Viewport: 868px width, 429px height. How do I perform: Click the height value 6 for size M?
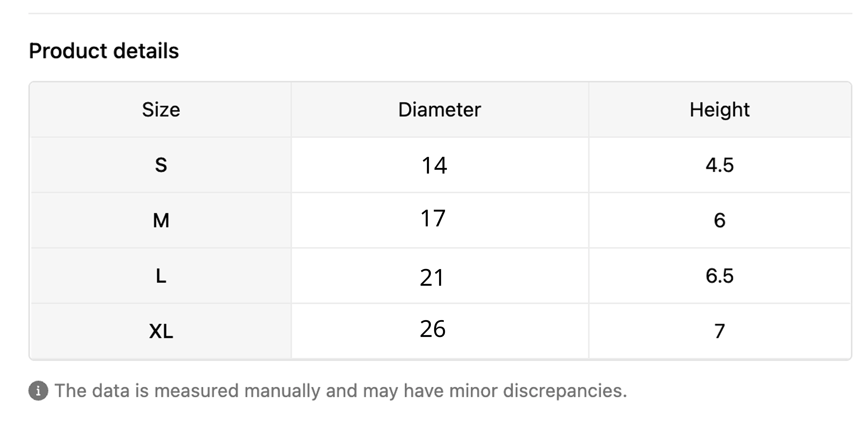(719, 221)
